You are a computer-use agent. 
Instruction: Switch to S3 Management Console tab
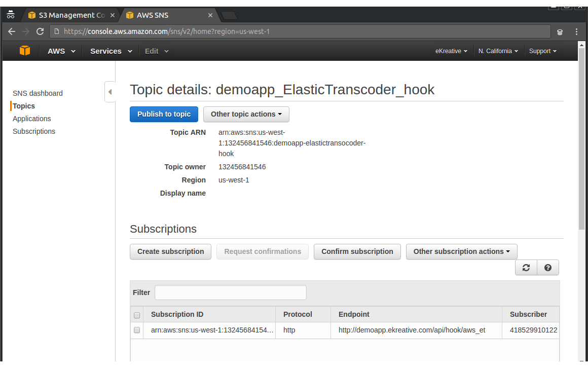click(71, 15)
